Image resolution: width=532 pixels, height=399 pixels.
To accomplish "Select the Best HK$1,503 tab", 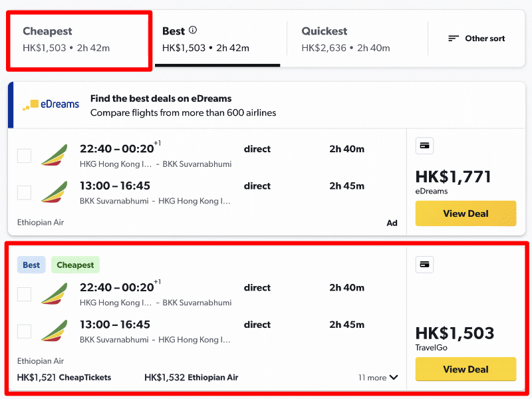I will (x=217, y=39).
